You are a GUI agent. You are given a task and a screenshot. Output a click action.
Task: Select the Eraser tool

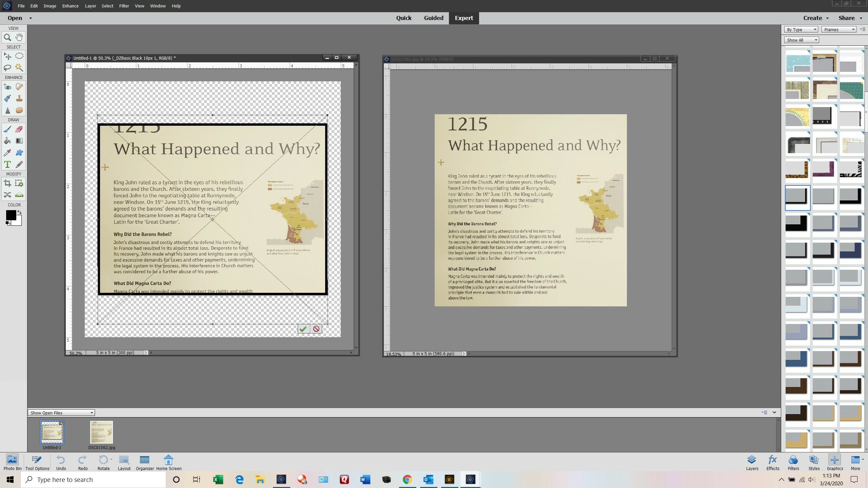click(19, 129)
